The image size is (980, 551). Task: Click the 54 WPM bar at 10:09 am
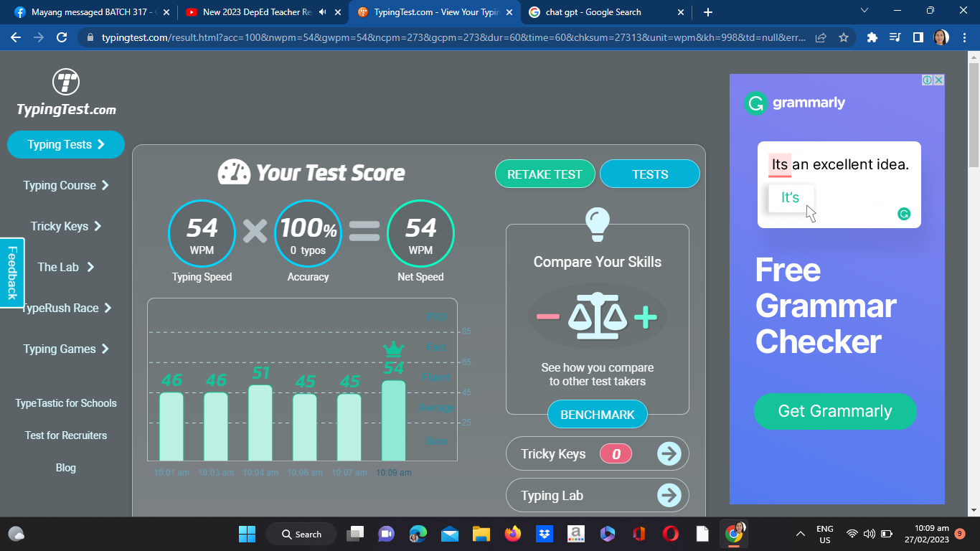click(394, 420)
